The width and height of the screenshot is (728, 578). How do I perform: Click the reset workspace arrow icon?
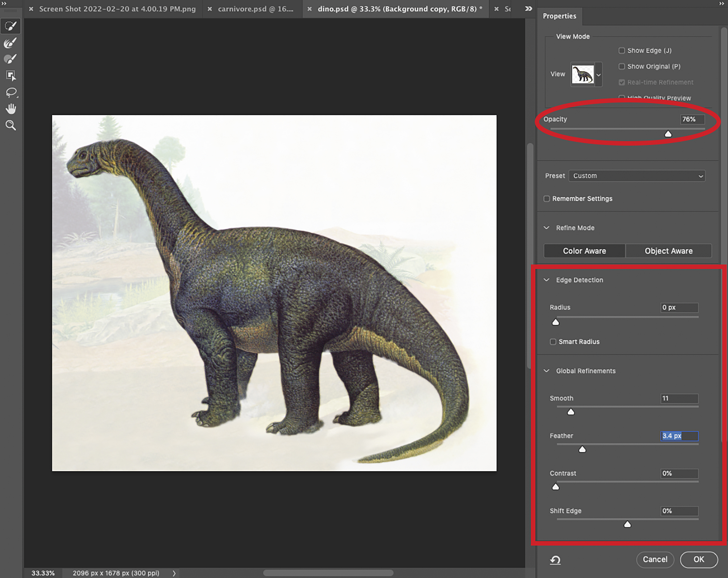[x=555, y=560]
